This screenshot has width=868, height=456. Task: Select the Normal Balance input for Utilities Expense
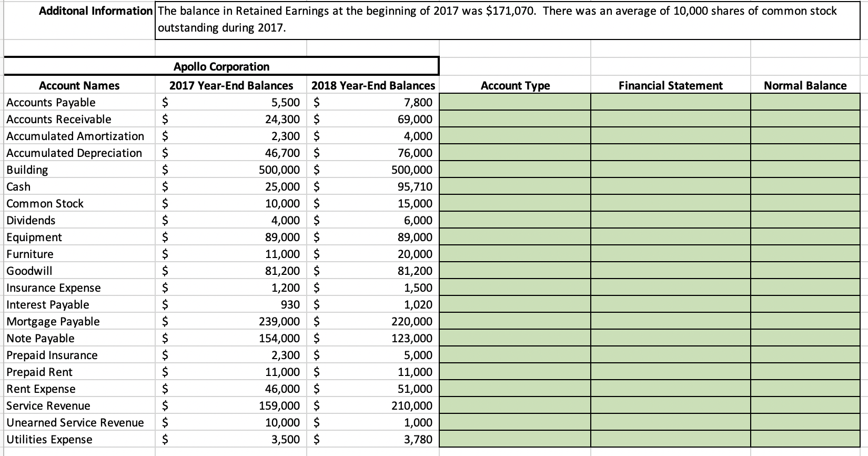(805, 439)
